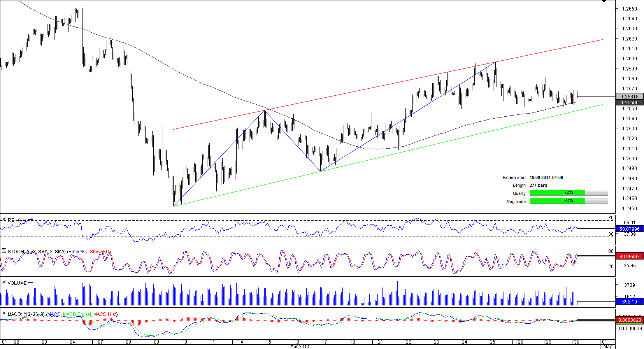644x349 pixels.
Task: Click the 'Apr 2014' time axis label
Action: click(x=300, y=346)
